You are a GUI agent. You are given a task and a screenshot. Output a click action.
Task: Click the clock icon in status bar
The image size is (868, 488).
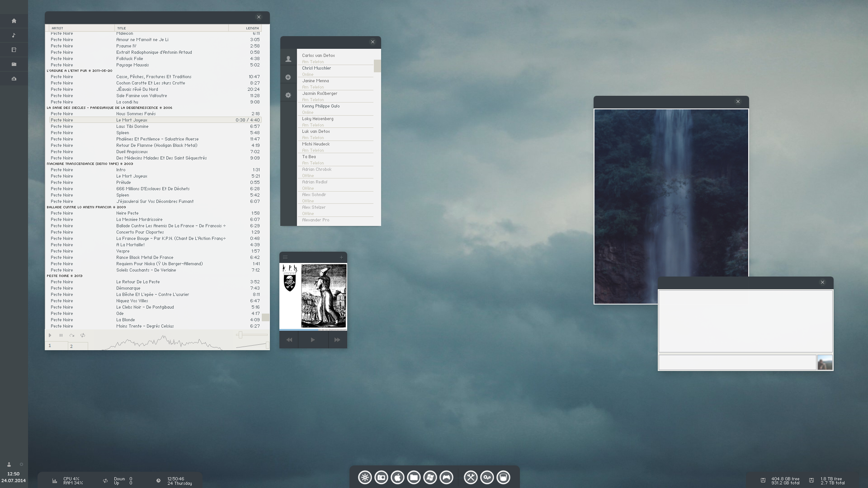click(x=158, y=481)
